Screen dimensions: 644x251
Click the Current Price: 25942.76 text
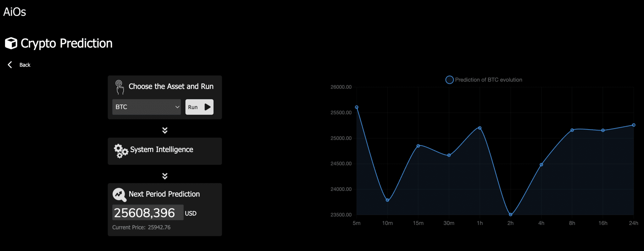(x=142, y=227)
